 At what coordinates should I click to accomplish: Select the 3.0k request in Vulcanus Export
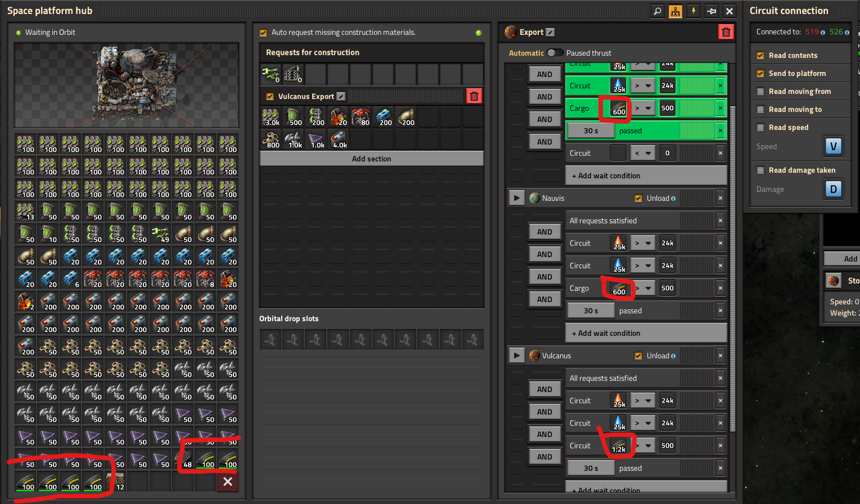click(271, 117)
